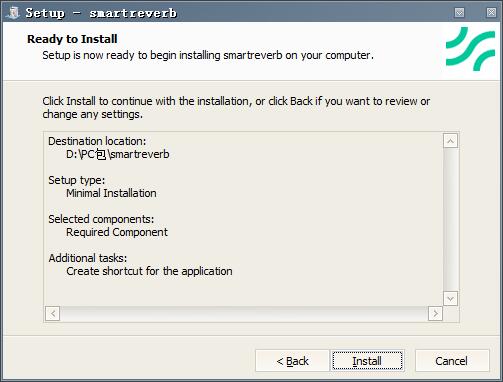This screenshot has height=382, width=503.
Task: Click the 'Minimal Installation' text line
Action: [x=111, y=193]
